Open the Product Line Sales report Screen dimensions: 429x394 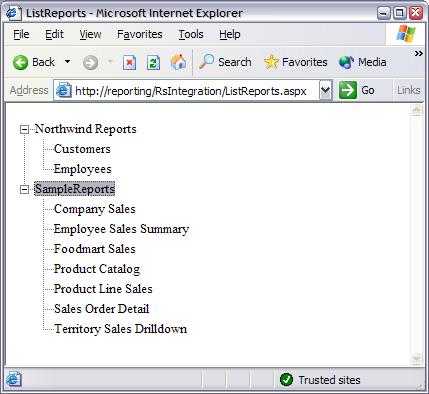click(103, 289)
